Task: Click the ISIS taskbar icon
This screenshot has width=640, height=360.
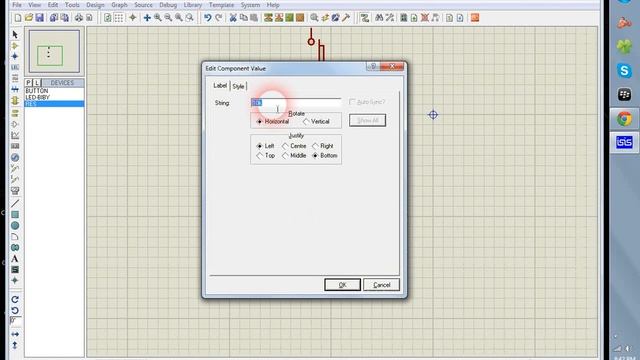Action: click(x=624, y=142)
